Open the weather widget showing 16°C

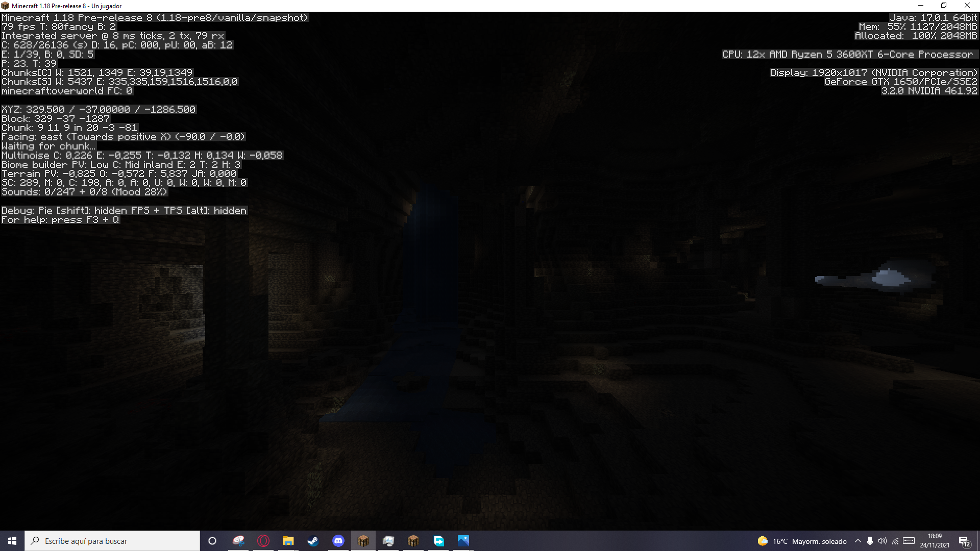pyautogui.click(x=802, y=541)
